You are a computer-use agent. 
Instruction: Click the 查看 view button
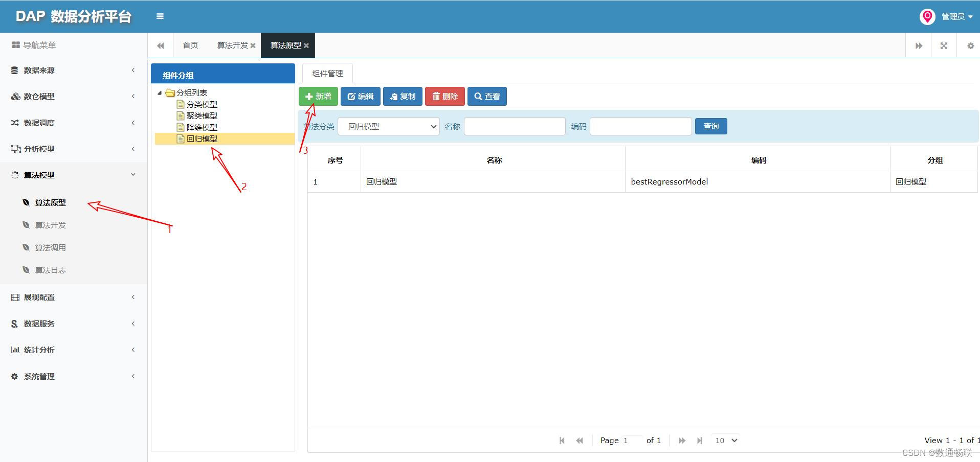[x=487, y=97]
